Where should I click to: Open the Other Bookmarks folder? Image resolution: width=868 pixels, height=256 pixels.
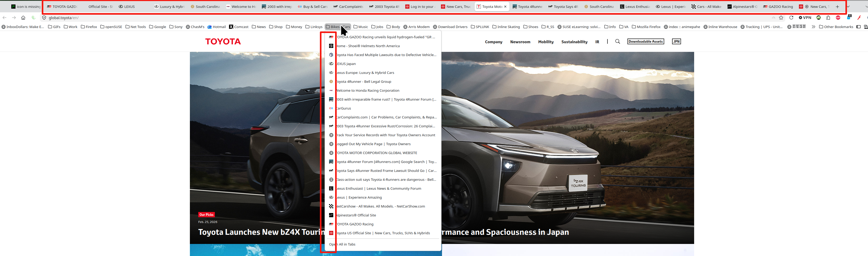(x=836, y=27)
